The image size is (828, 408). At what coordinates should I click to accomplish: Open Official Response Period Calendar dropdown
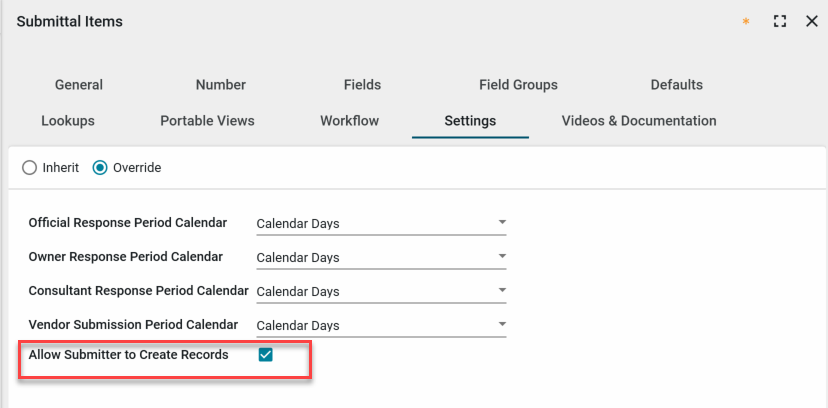381,223
